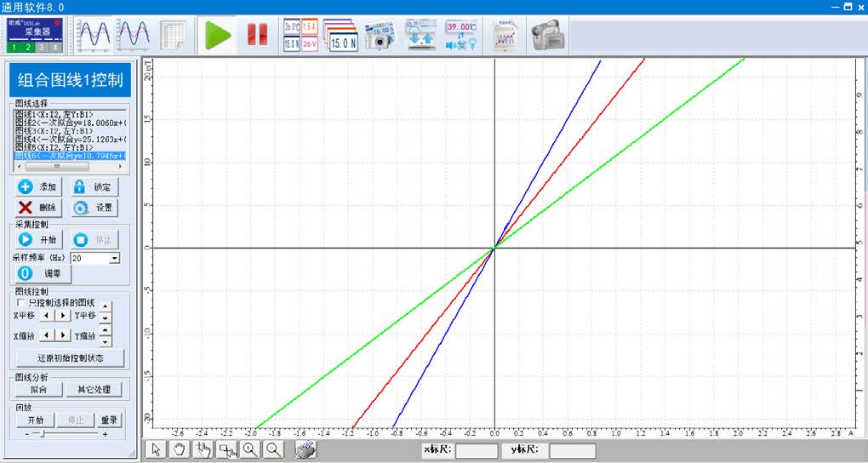Click the 还原初始控制状态 button
This screenshot has width=868, height=463.
(70, 357)
